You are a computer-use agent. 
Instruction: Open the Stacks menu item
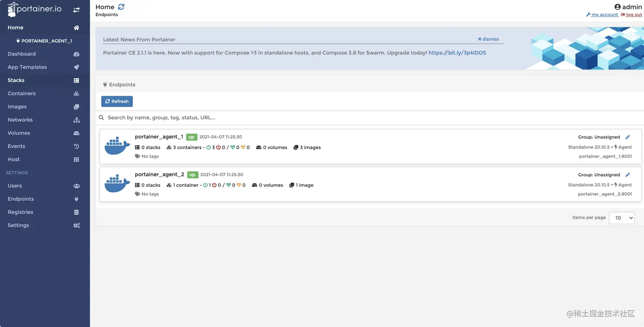click(16, 81)
